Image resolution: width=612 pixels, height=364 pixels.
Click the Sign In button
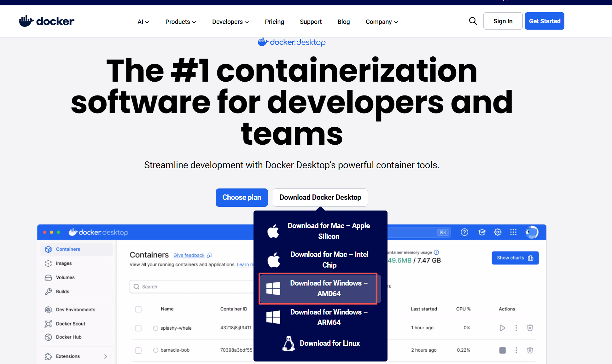tap(503, 21)
